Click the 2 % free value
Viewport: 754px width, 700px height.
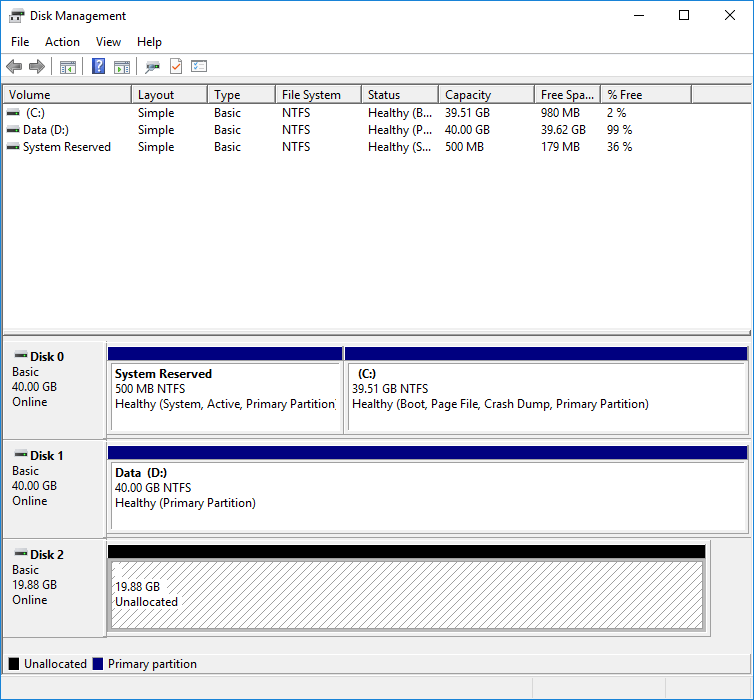coord(616,113)
